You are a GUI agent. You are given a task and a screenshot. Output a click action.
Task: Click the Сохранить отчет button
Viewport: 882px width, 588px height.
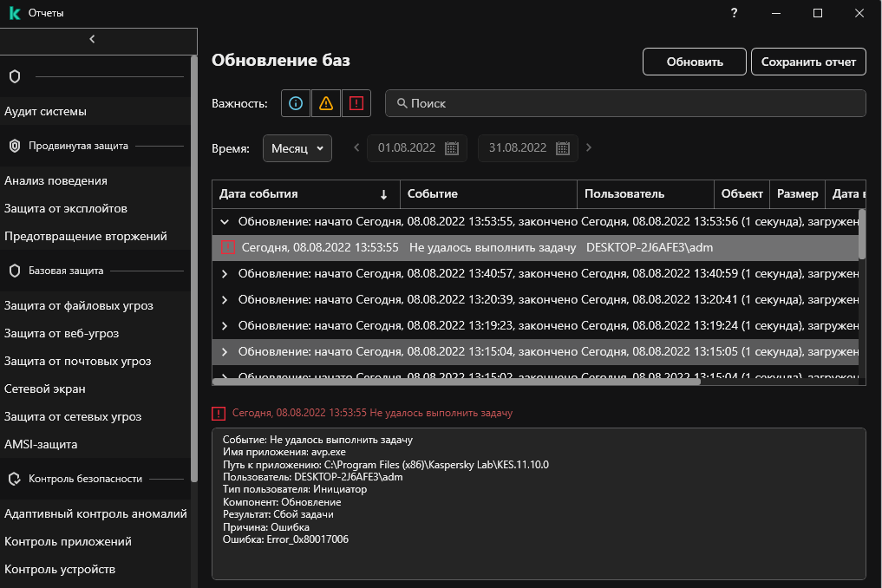coord(808,62)
